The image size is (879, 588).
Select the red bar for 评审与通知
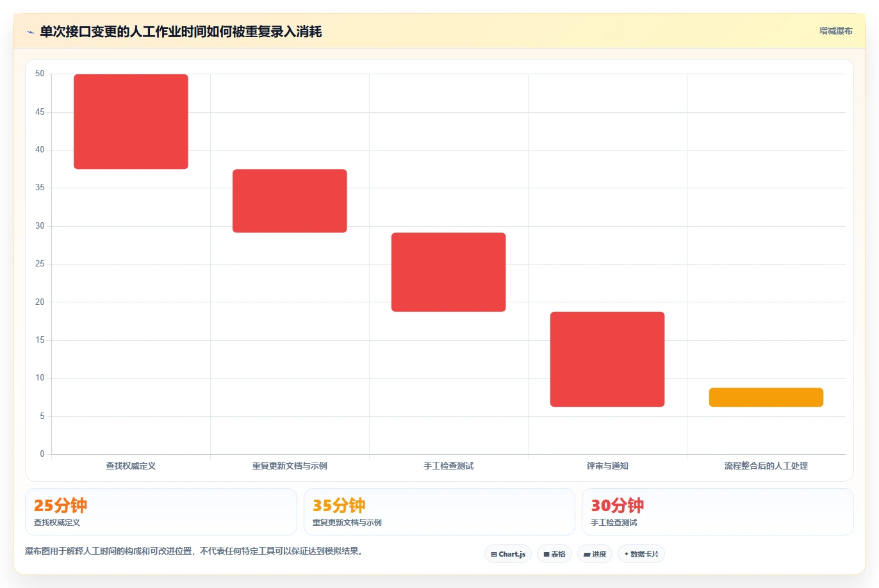(x=607, y=359)
